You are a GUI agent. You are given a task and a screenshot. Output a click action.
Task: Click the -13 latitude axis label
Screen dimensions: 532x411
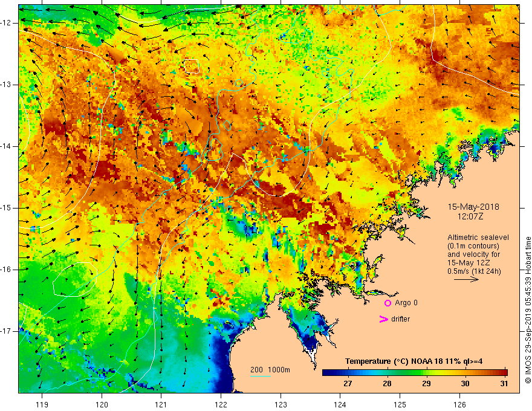pyautogui.click(x=6, y=85)
